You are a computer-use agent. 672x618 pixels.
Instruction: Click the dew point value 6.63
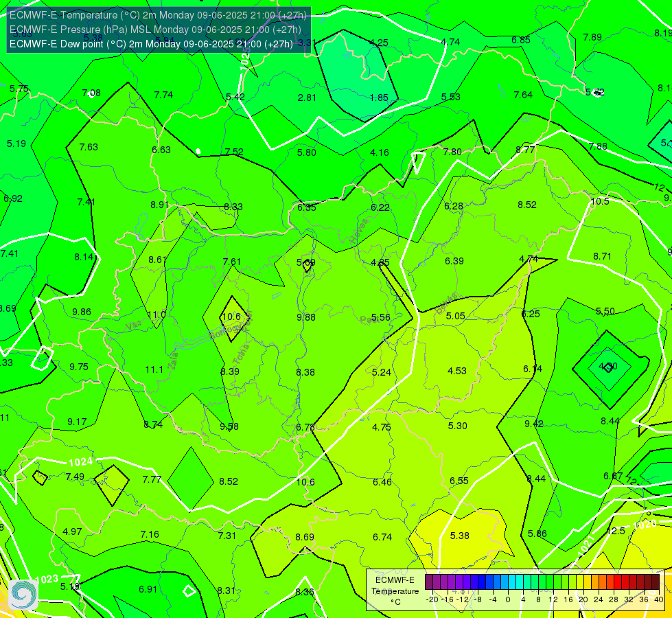pyautogui.click(x=161, y=150)
